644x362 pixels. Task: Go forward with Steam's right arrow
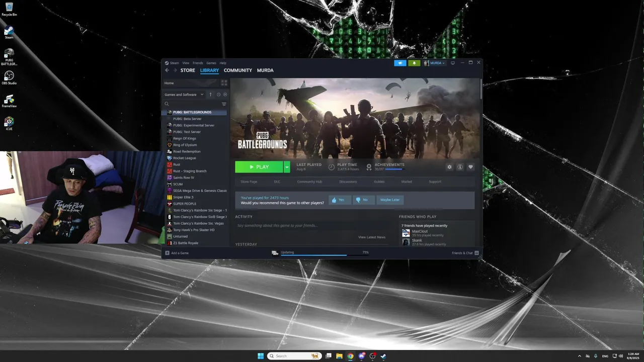tap(175, 70)
